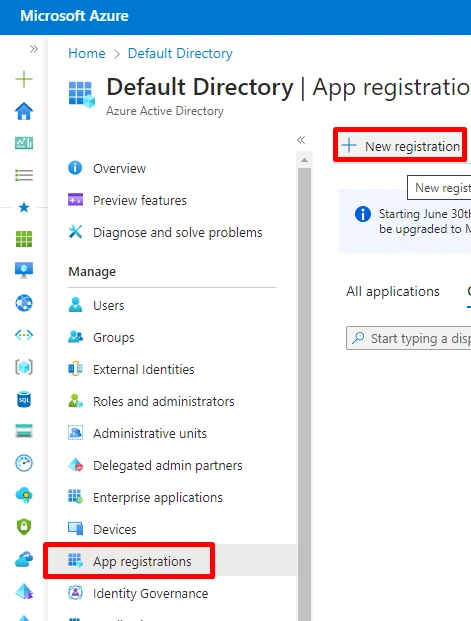Click the Home breadcrumb link

click(87, 53)
